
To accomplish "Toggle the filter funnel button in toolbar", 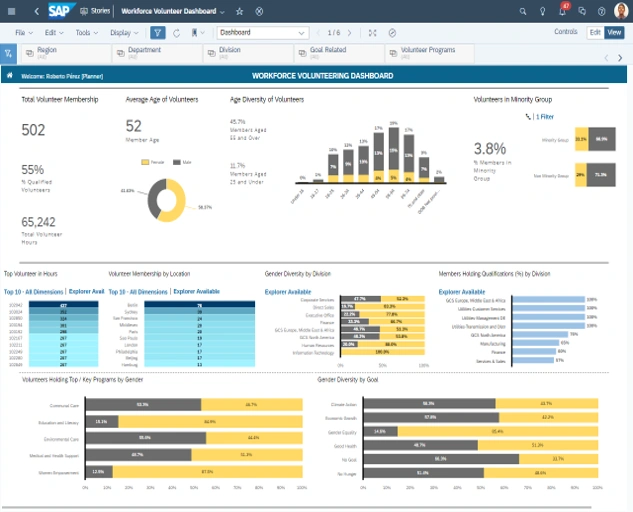I will point(157,32).
